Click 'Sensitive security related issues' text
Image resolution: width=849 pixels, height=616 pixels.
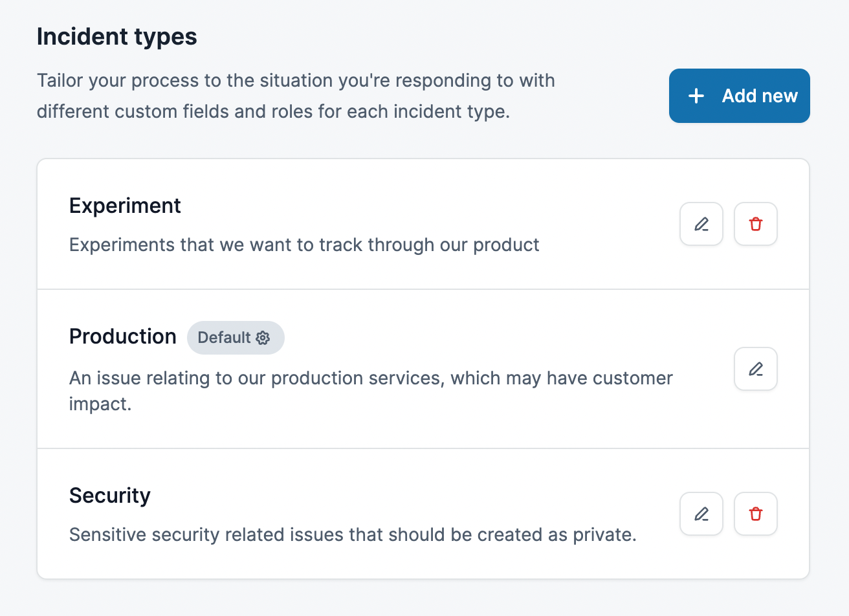(x=353, y=535)
